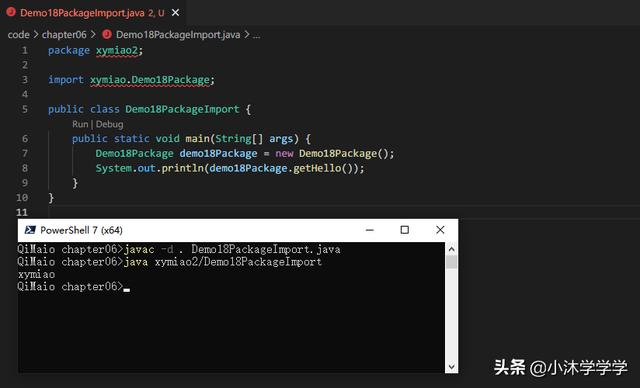Click the 'xymiao.Demo18Package' import text
This screenshot has height=388, width=640.
point(150,80)
